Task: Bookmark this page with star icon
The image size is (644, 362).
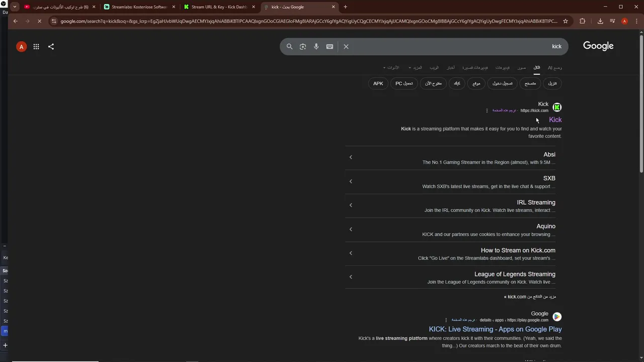Action: click(566, 21)
